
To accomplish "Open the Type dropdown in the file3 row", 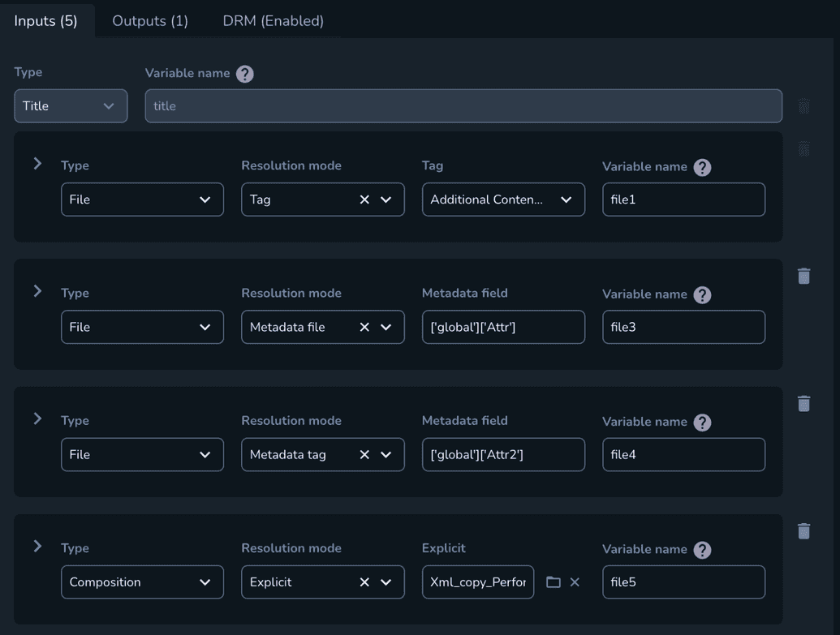I will 142,327.
